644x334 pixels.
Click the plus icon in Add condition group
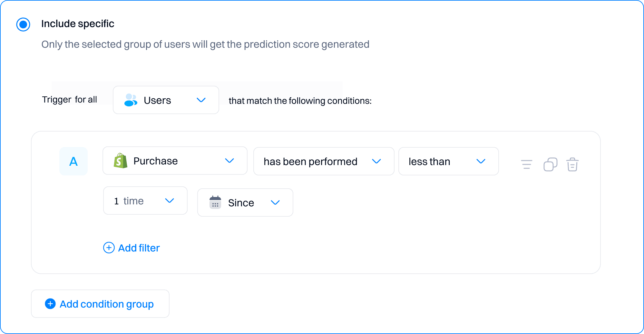click(50, 303)
